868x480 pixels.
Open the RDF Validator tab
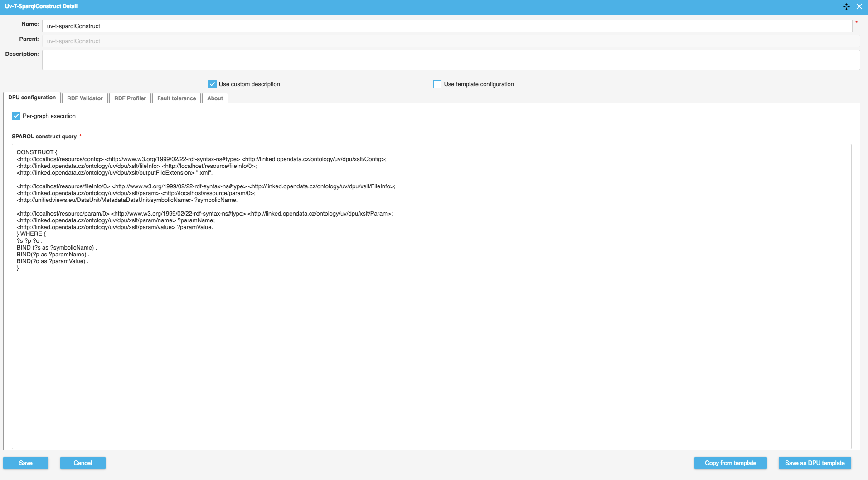[x=85, y=98]
